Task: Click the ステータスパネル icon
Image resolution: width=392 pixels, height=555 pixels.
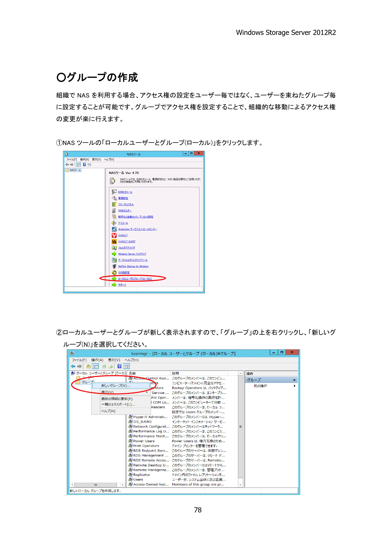Action: [x=114, y=204]
